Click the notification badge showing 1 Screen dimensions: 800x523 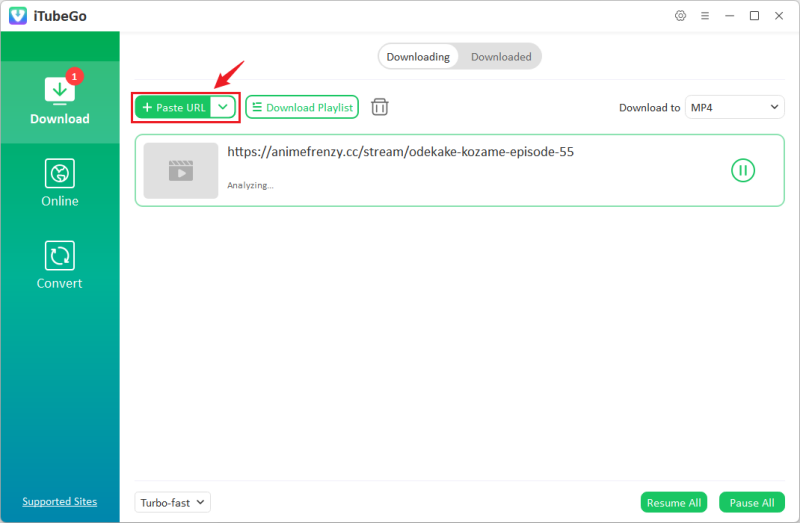tap(74, 77)
